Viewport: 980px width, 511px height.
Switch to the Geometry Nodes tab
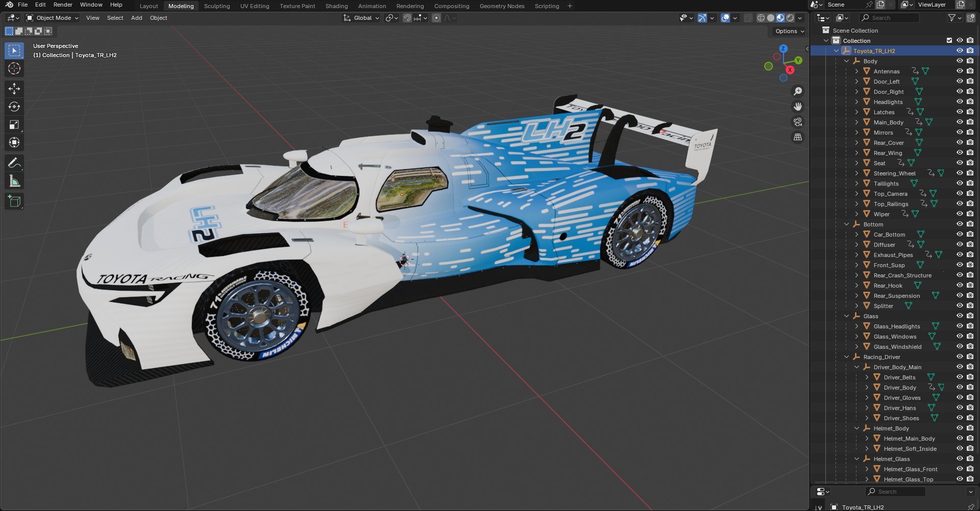502,6
